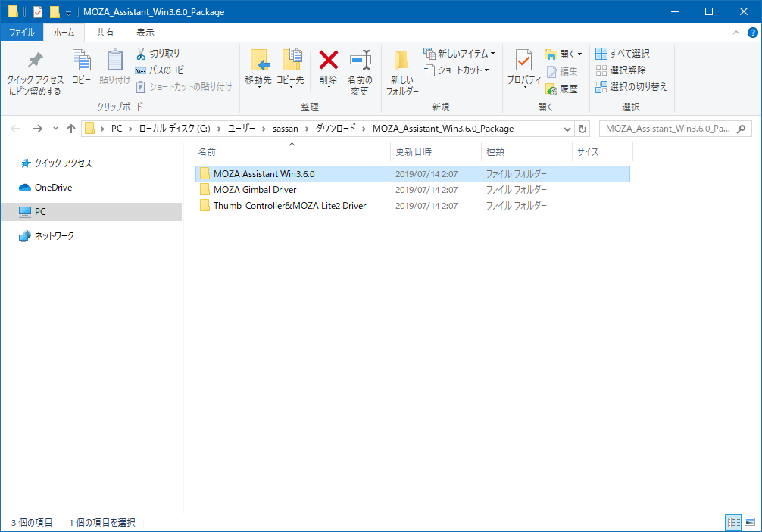The width and height of the screenshot is (762, 532).
Task: Click the Paste (貼り付け) ribbon icon
Action: (x=114, y=61)
